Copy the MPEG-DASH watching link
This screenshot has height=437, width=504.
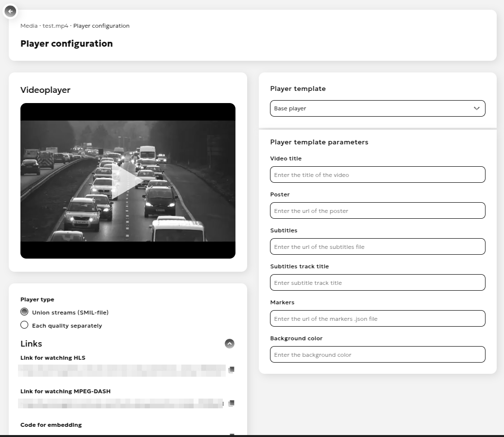coord(232,403)
